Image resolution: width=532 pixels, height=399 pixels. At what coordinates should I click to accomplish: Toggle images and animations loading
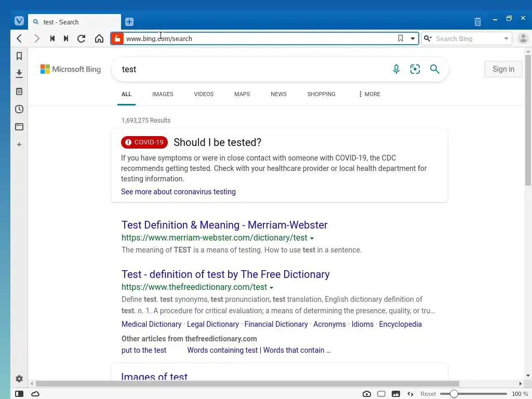click(x=396, y=394)
